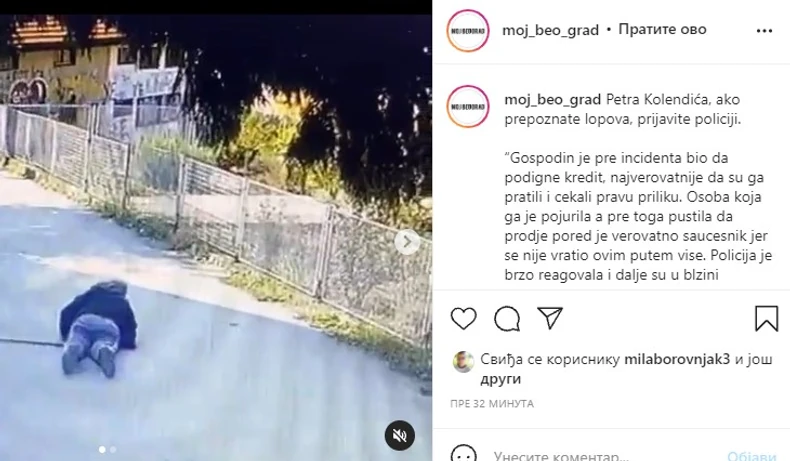Save post with bookmark icon
This screenshot has height=461, width=790.
[766, 318]
